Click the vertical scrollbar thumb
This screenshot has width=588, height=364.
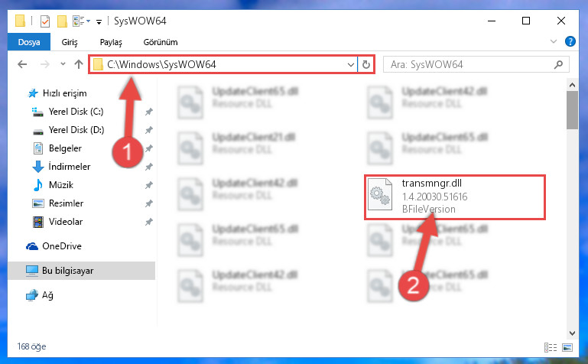tap(572, 109)
